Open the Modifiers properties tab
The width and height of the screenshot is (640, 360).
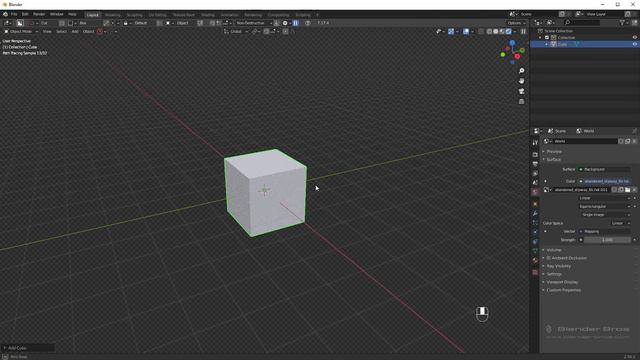[535, 213]
